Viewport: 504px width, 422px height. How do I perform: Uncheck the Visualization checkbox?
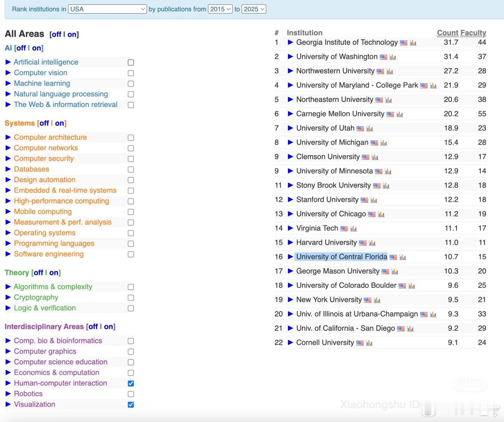tap(131, 405)
